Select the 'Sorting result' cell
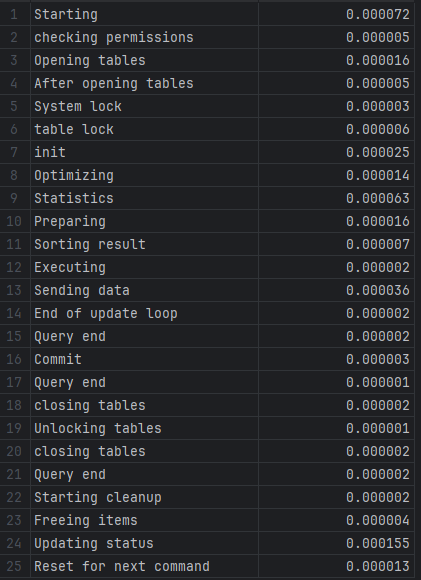The image size is (421, 580). pyautogui.click(x=144, y=244)
